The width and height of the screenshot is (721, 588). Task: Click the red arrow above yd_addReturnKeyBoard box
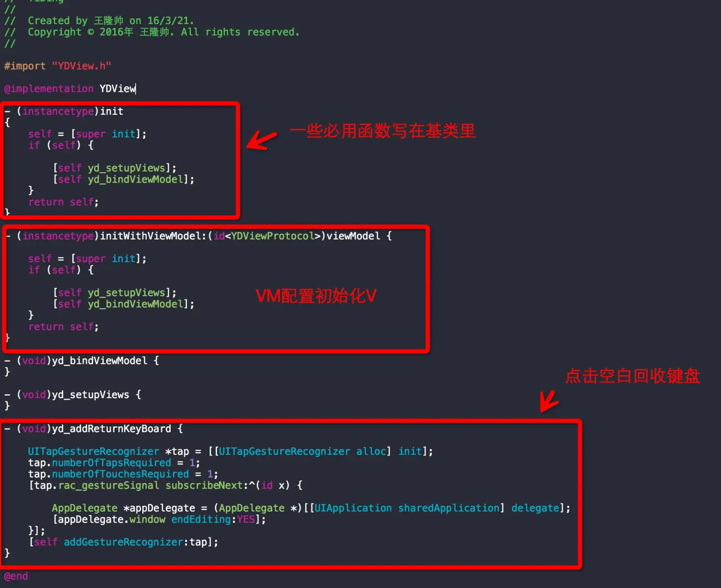click(549, 401)
